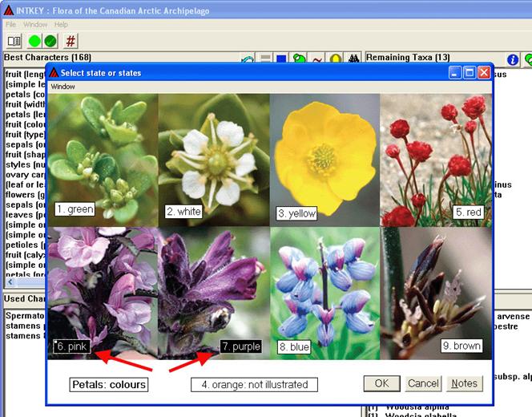
Task: Click the dark green circle toolbar icon
Action: (x=50, y=41)
